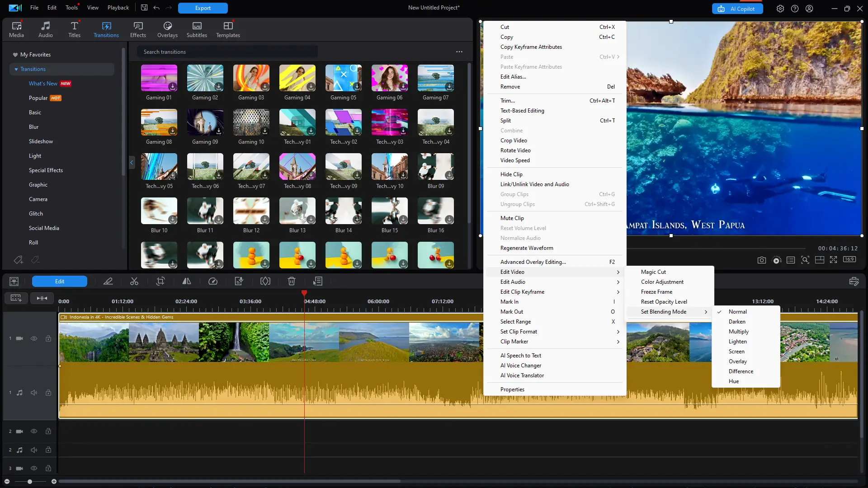Click the trash delete icon in timeline toolbar

coord(292,282)
